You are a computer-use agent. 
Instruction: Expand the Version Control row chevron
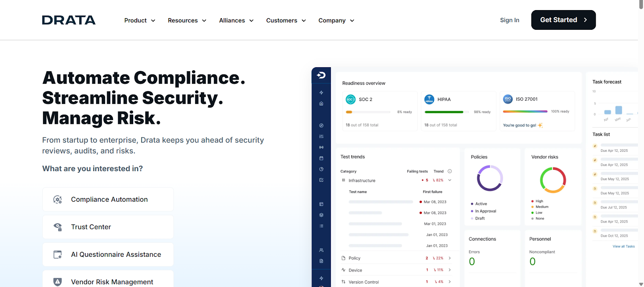(x=450, y=282)
